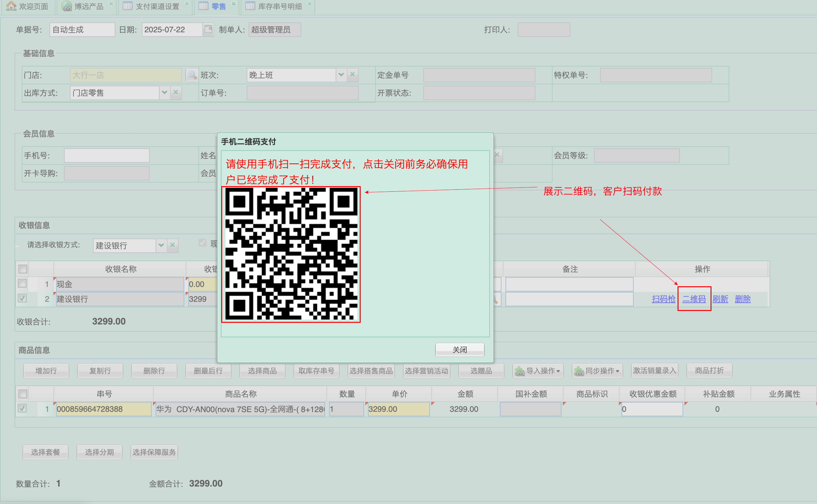817x504 pixels.
Task: Uncheck the product row 1 checkbox
Action: click(22, 408)
